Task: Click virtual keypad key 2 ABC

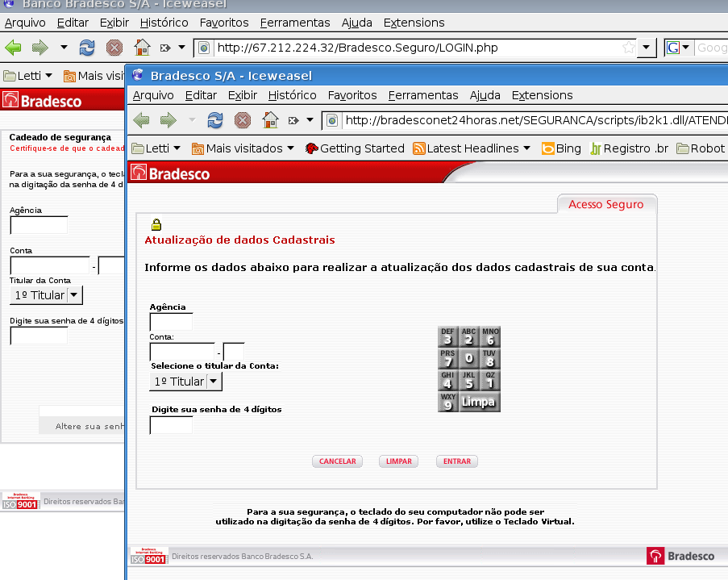Action: tap(468, 336)
